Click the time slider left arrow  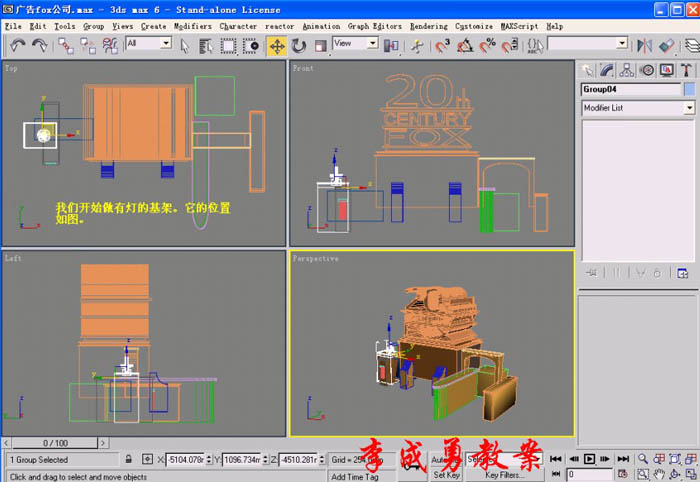(6, 443)
